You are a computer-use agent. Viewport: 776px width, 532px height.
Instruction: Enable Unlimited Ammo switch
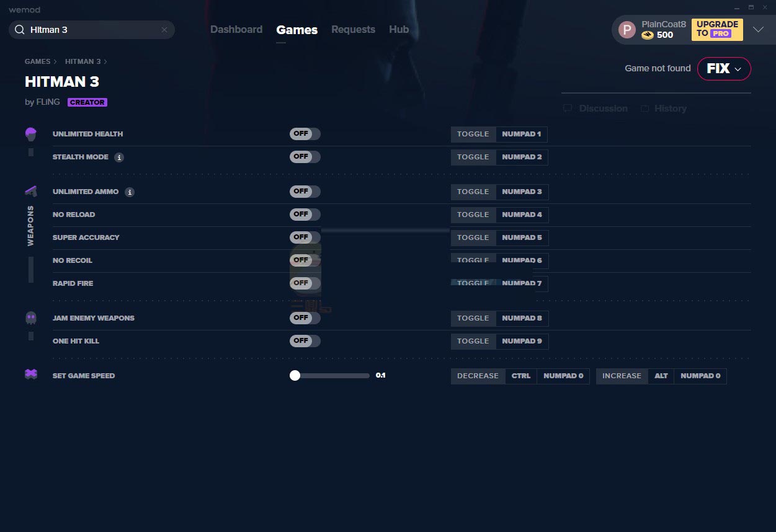pos(305,192)
